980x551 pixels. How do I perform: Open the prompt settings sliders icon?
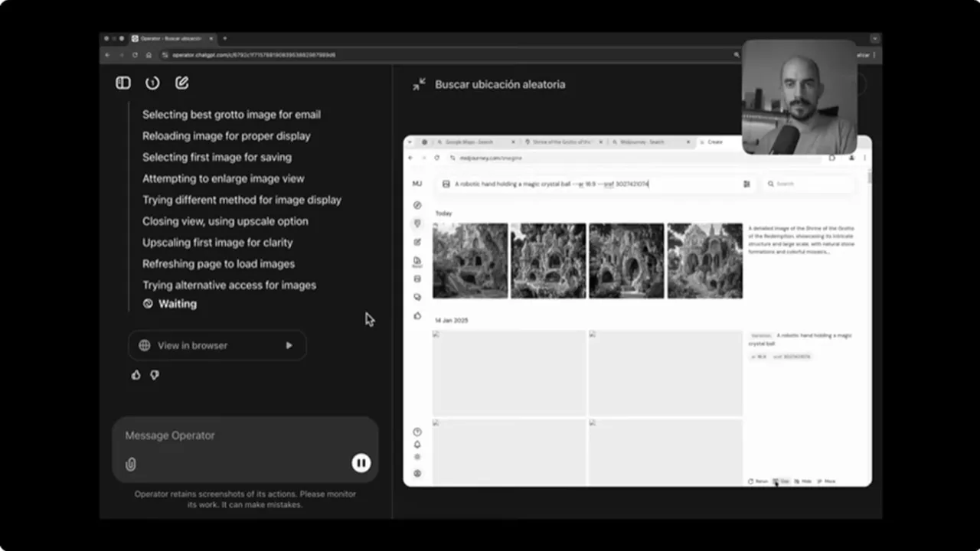pos(746,184)
